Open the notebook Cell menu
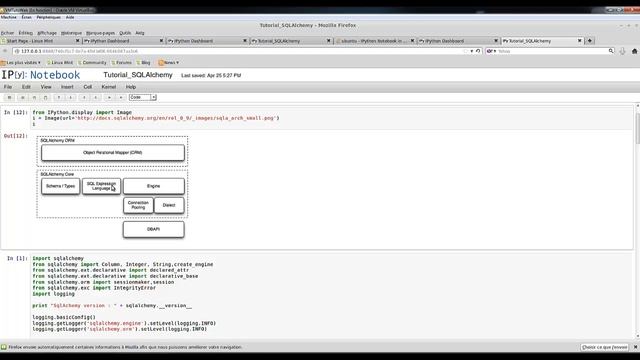 (x=88, y=87)
